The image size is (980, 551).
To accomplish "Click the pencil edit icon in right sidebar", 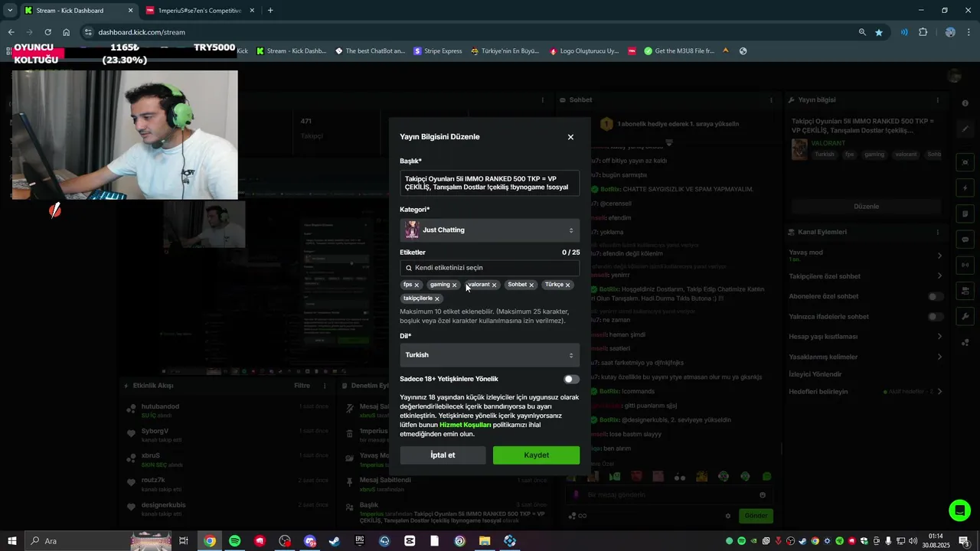I will pyautogui.click(x=965, y=129).
